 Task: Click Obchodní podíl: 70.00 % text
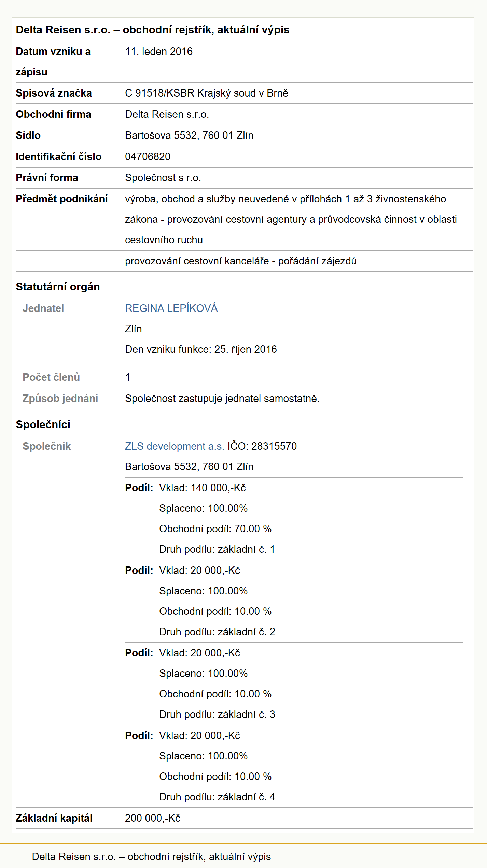coord(215,529)
